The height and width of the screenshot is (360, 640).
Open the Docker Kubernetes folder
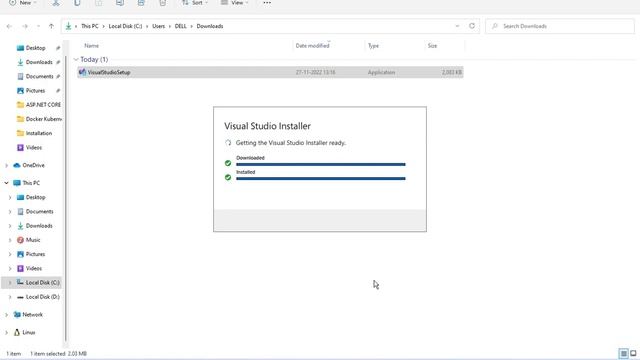[40, 119]
